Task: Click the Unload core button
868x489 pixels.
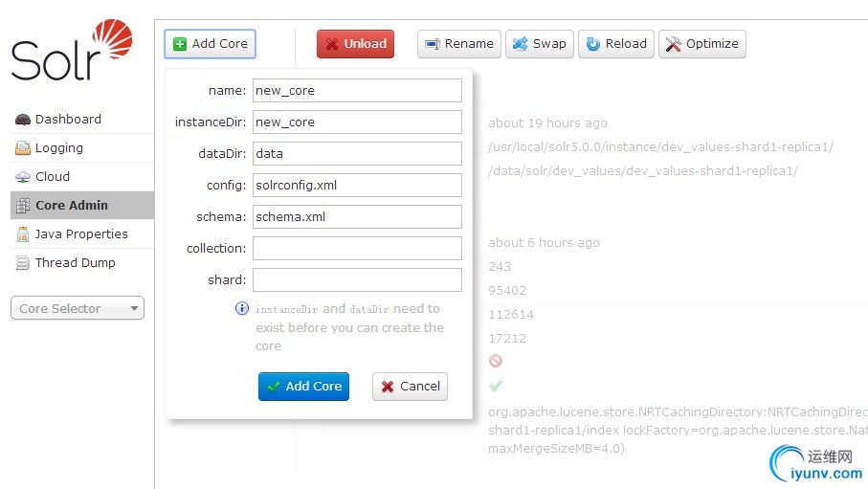Action: [355, 44]
